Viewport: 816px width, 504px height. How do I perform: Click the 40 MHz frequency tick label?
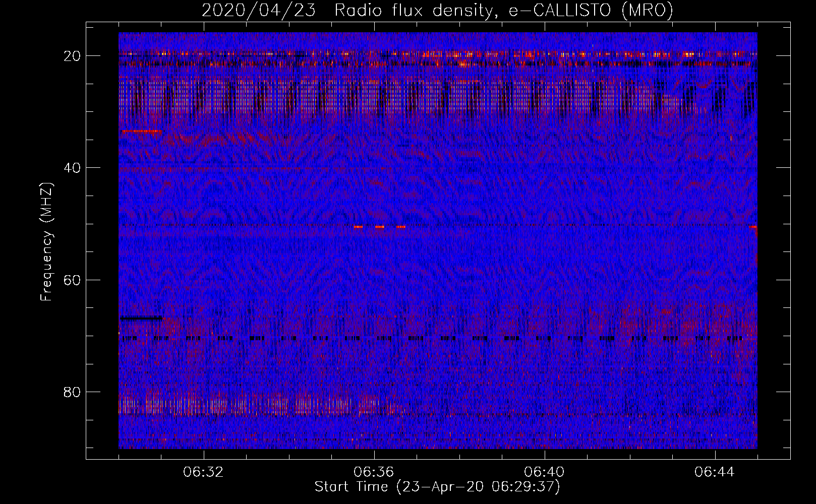[72, 168]
